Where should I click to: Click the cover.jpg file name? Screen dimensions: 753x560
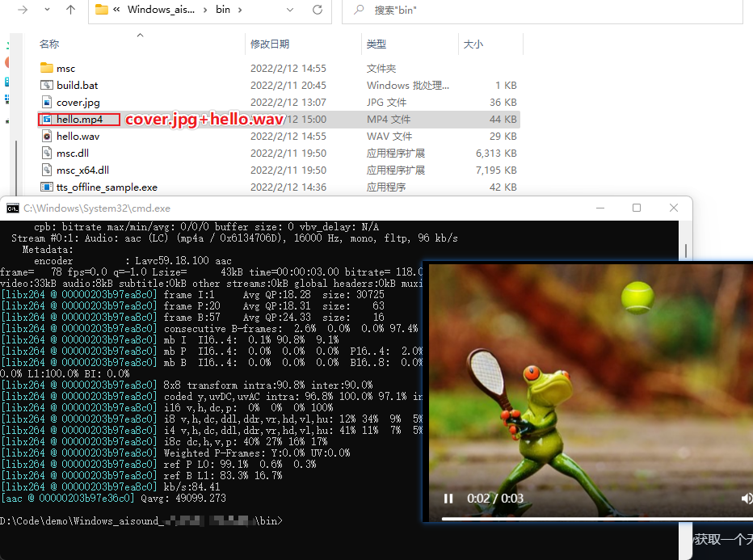click(x=78, y=103)
